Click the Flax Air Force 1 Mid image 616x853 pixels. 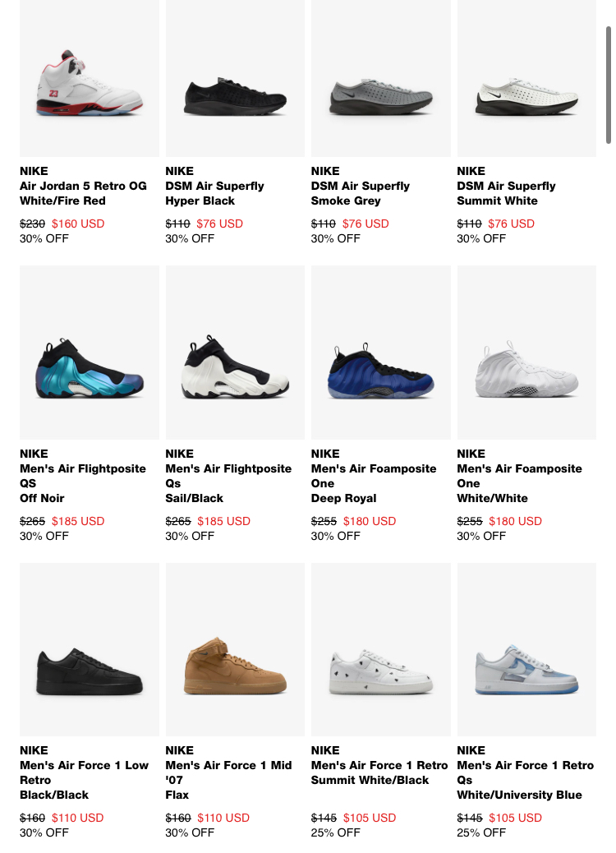(235, 649)
